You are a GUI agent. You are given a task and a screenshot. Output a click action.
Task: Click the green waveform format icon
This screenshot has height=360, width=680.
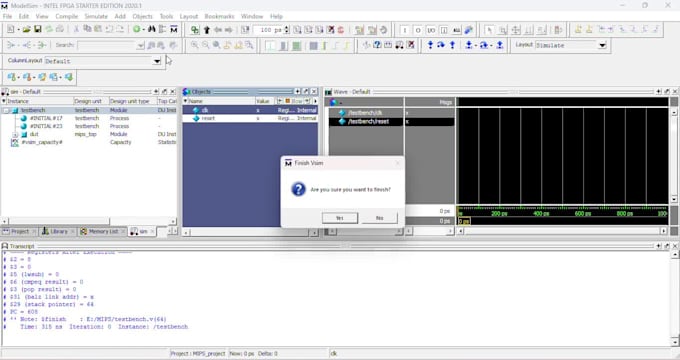click(297, 45)
